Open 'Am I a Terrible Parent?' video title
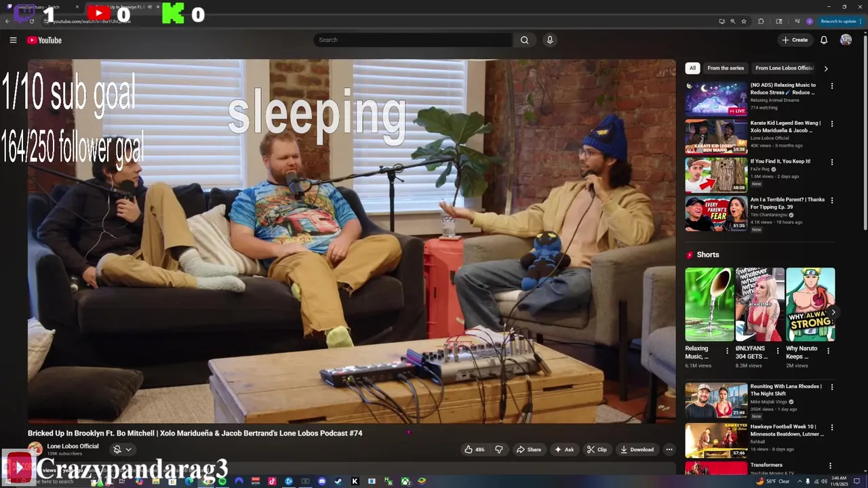The height and width of the screenshot is (488, 868). (787, 203)
